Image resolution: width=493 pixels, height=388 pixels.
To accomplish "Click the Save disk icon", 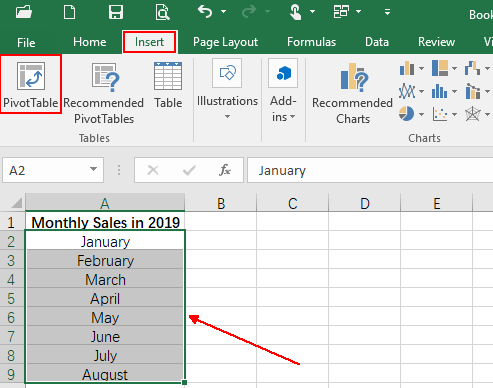I will pyautogui.click(x=116, y=12).
